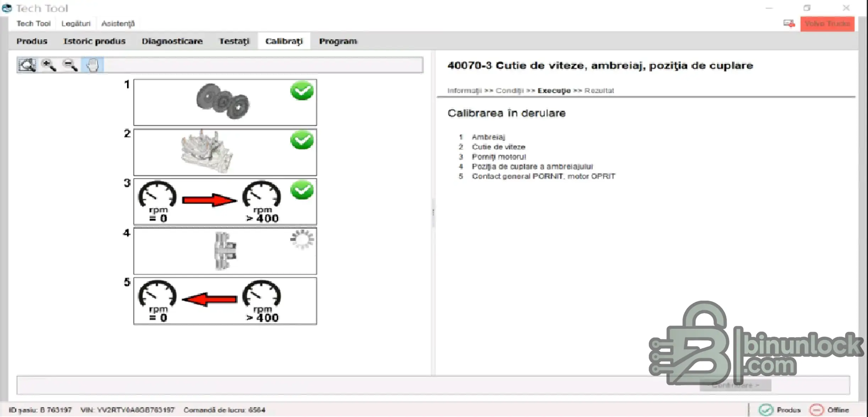
Task: Click the Offline status label
Action: [x=838, y=410]
